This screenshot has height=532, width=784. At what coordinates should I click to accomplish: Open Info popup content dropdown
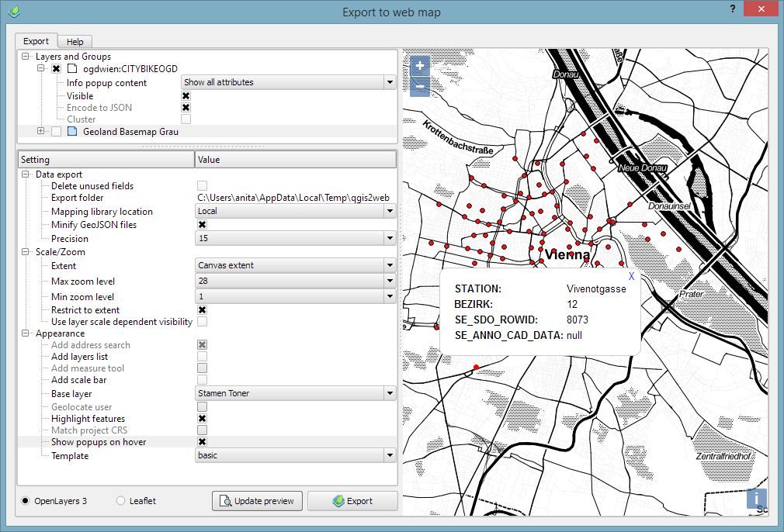point(289,82)
